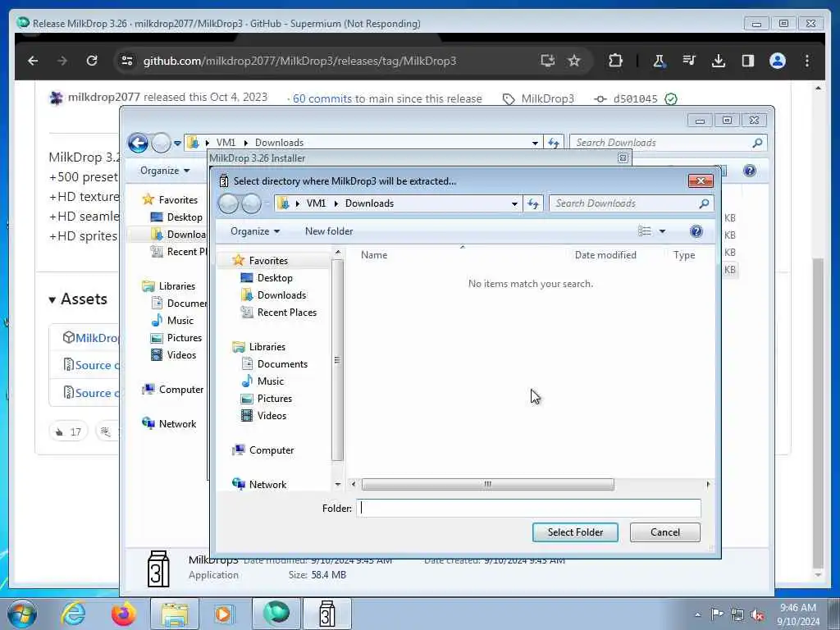Click site info icon in address bar
The width and height of the screenshot is (840, 630).
pyautogui.click(x=127, y=61)
